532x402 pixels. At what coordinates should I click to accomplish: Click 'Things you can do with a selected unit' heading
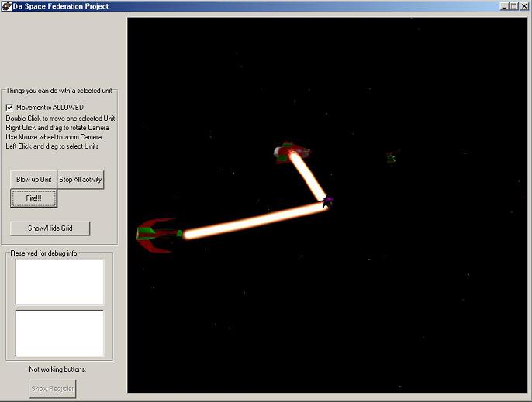(x=59, y=91)
